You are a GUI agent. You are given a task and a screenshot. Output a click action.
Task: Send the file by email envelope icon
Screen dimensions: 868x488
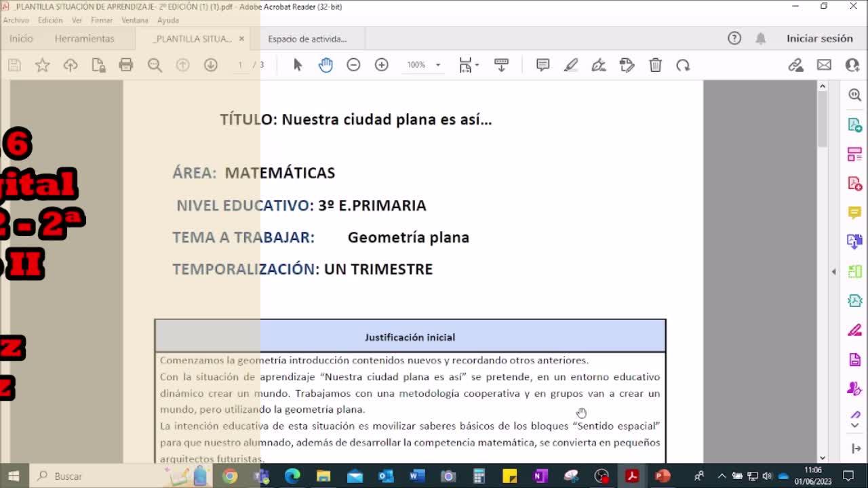click(x=824, y=65)
